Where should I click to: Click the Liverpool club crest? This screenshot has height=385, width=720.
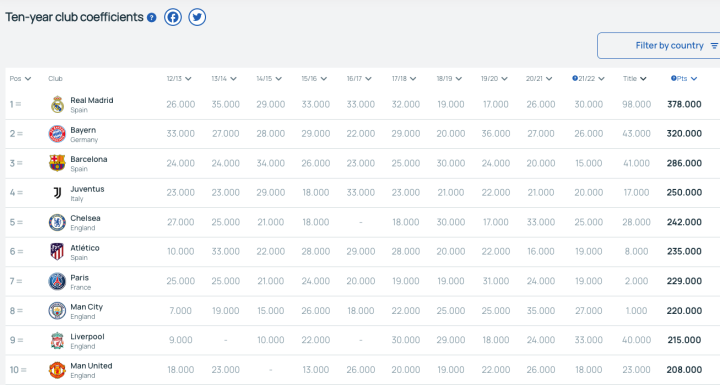(57, 340)
